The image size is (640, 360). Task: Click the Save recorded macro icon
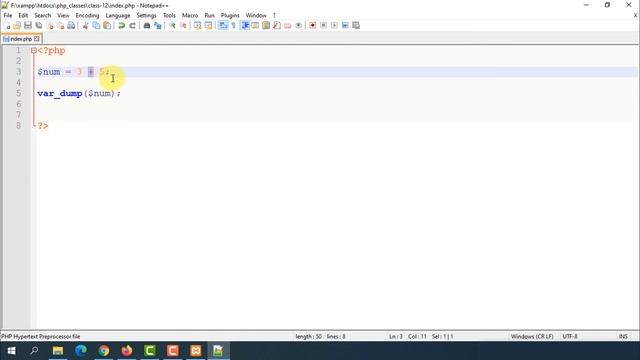[356, 25]
